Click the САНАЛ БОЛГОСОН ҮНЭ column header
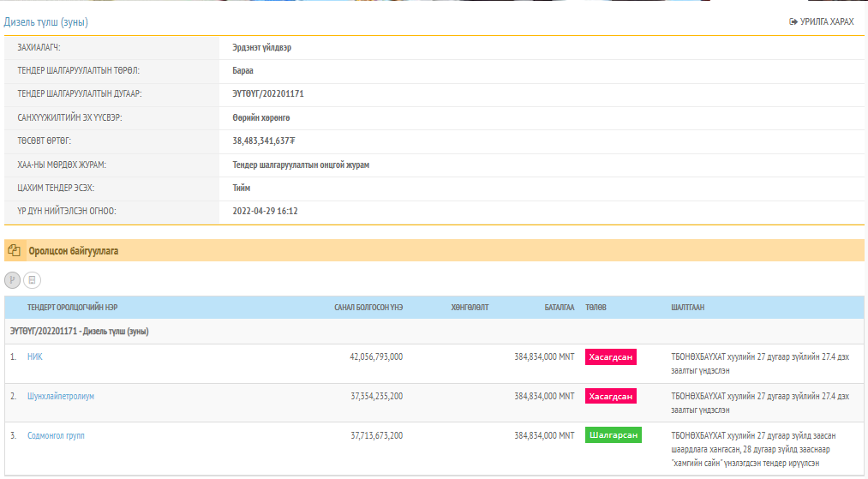868x479 pixels. (x=368, y=308)
